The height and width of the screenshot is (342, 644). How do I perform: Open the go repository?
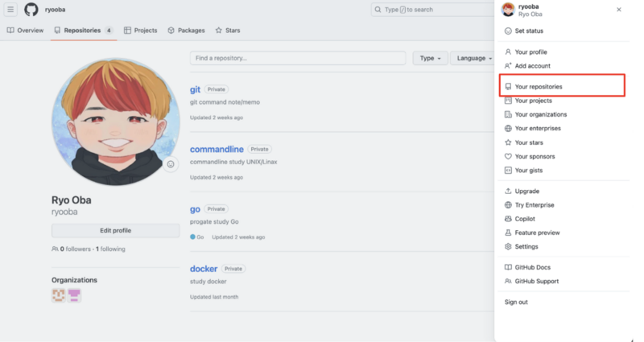pyautogui.click(x=195, y=209)
